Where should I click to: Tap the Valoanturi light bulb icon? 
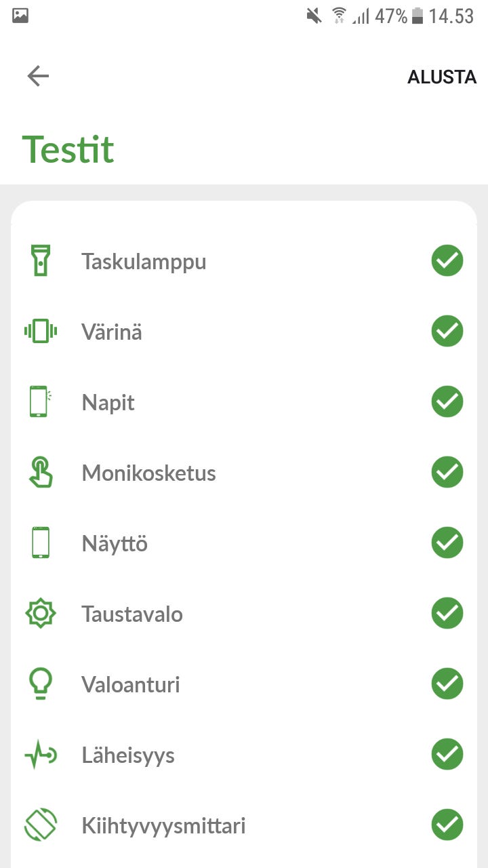click(x=41, y=684)
